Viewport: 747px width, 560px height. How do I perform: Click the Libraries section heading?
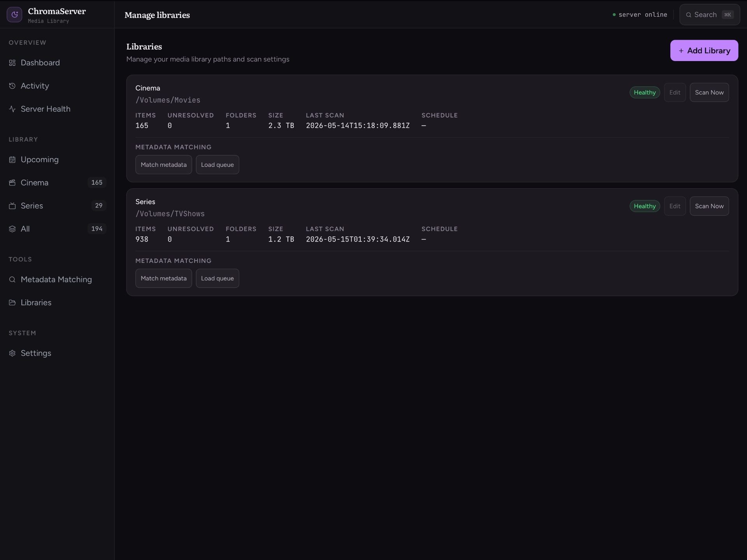144,47
